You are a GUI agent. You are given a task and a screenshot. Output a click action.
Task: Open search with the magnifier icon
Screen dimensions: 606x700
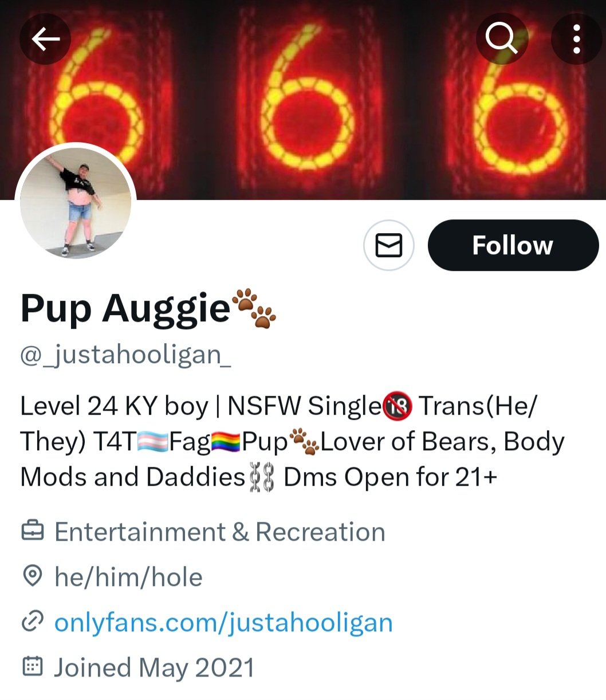[x=502, y=39]
